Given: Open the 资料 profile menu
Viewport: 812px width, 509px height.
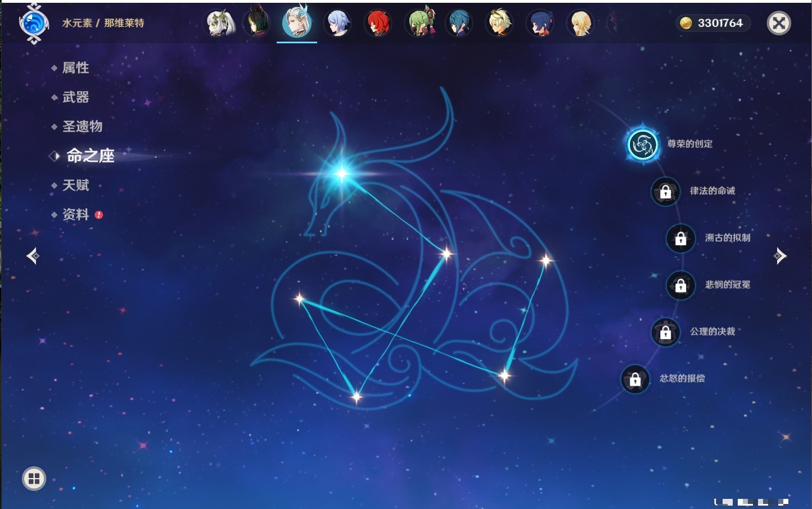Looking at the screenshot, I should 75,214.
